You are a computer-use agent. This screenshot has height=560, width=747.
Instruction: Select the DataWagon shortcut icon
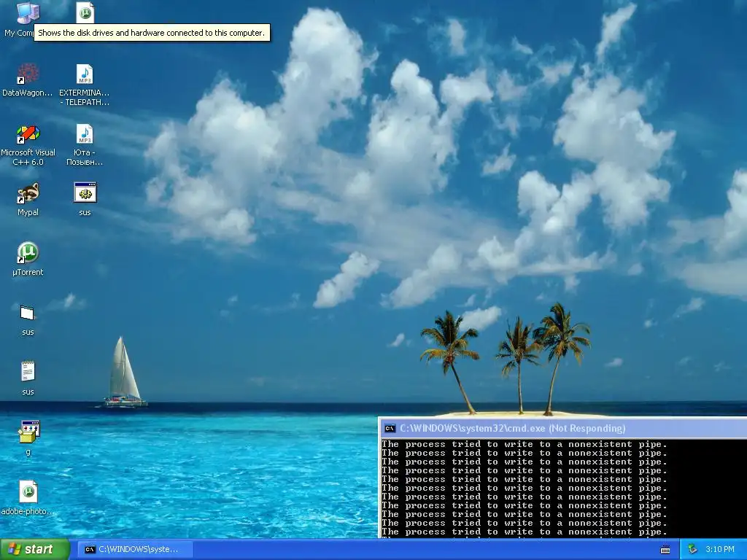point(28,74)
